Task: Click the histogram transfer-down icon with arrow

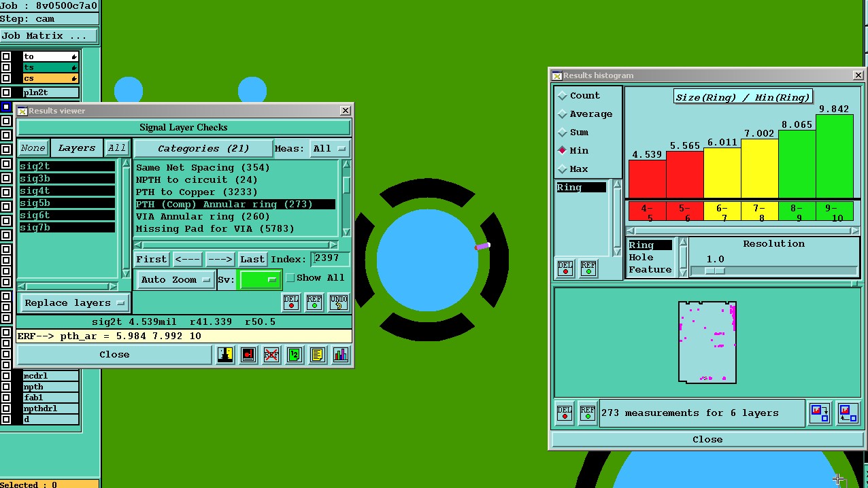Action: point(820,413)
